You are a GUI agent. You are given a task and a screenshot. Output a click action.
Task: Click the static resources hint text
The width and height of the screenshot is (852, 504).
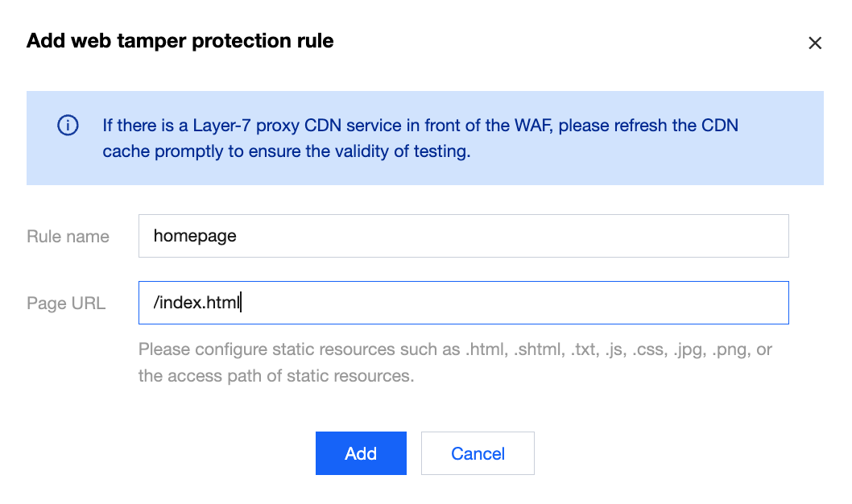[x=455, y=362]
